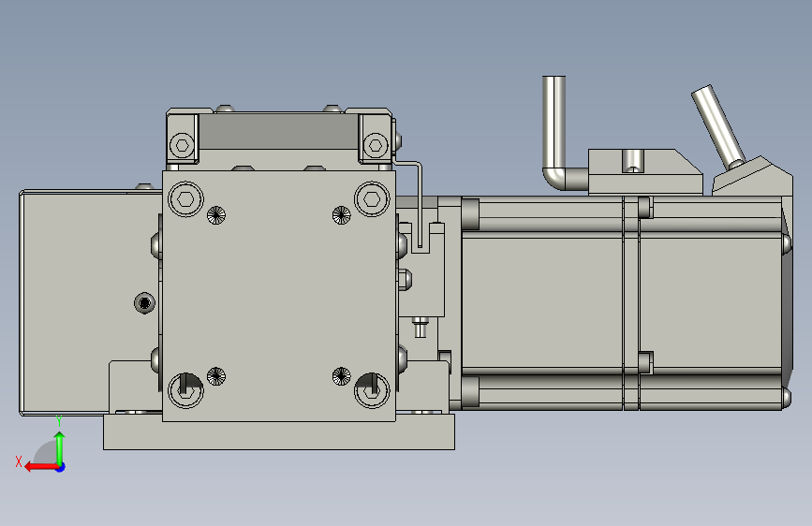
Task: Pick the black set screw on left cover
Action: 144,303
